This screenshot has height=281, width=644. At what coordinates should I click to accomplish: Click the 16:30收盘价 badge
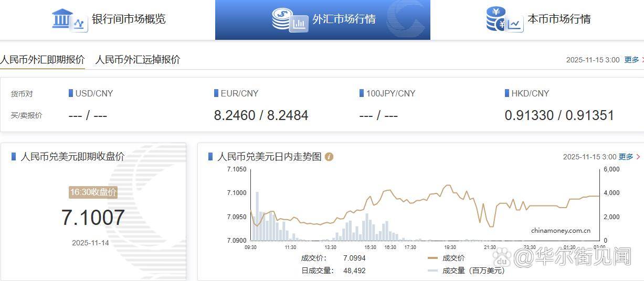pos(93,192)
